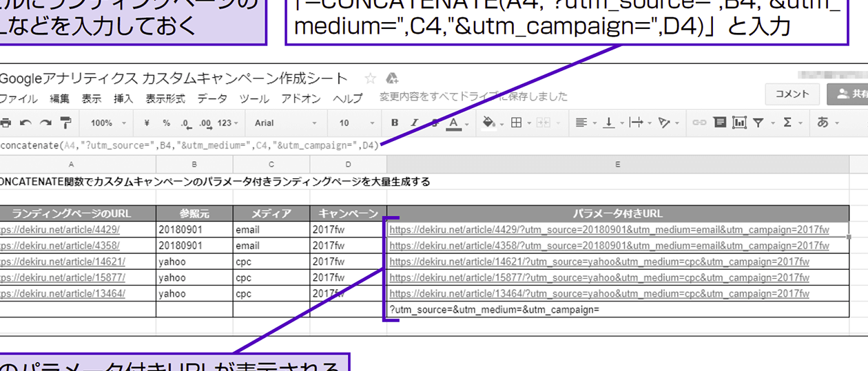Select cell '?utm_source=&utm_medium=&utm_campaign='

618,310
